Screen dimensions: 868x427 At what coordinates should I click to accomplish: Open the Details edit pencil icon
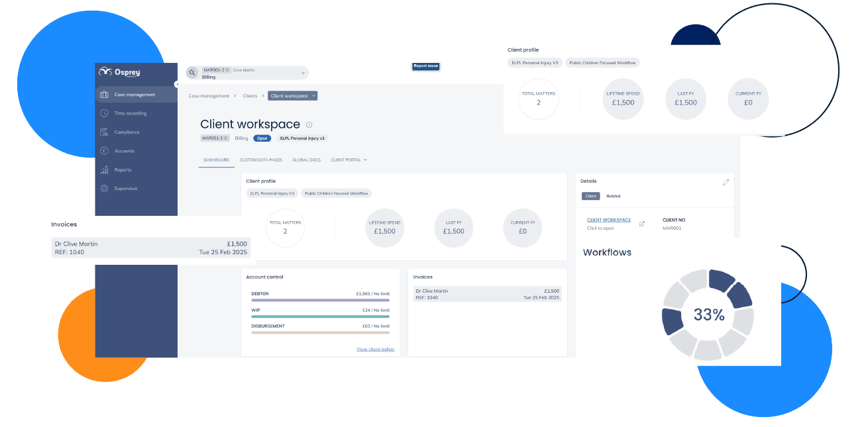click(726, 181)
